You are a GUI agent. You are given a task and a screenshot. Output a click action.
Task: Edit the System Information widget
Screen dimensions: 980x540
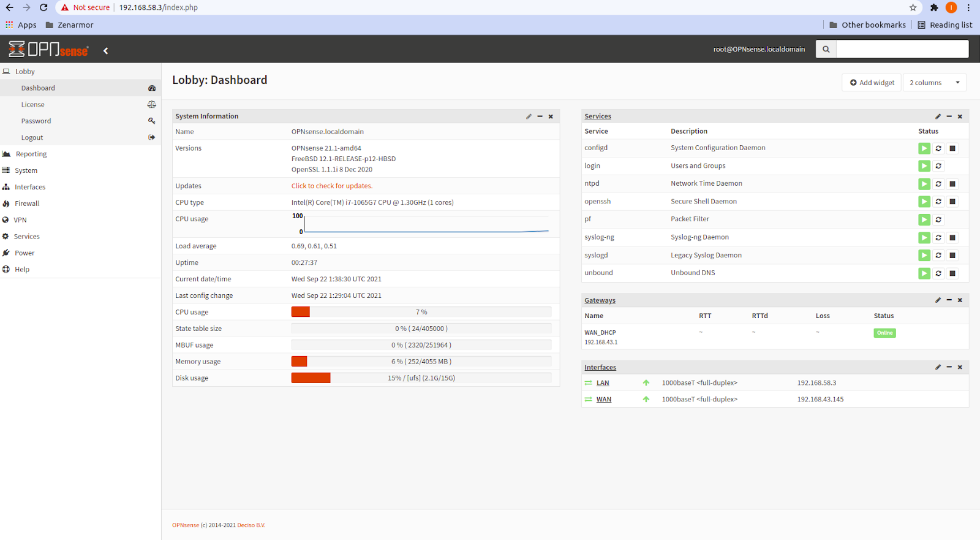529,116
